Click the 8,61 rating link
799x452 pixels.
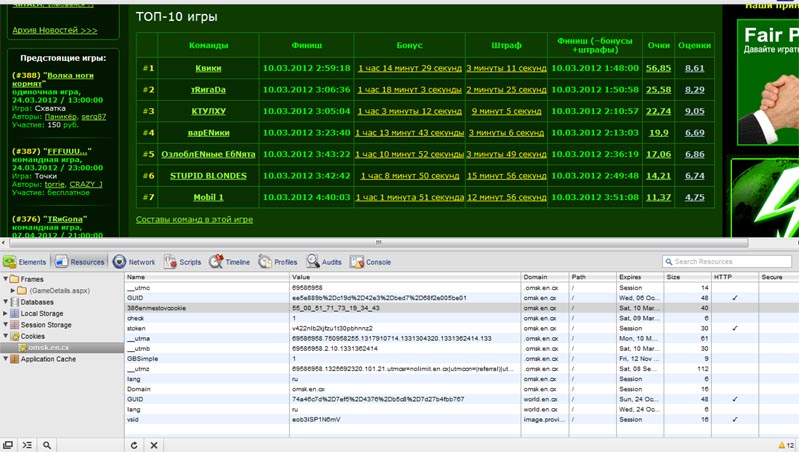695,68
